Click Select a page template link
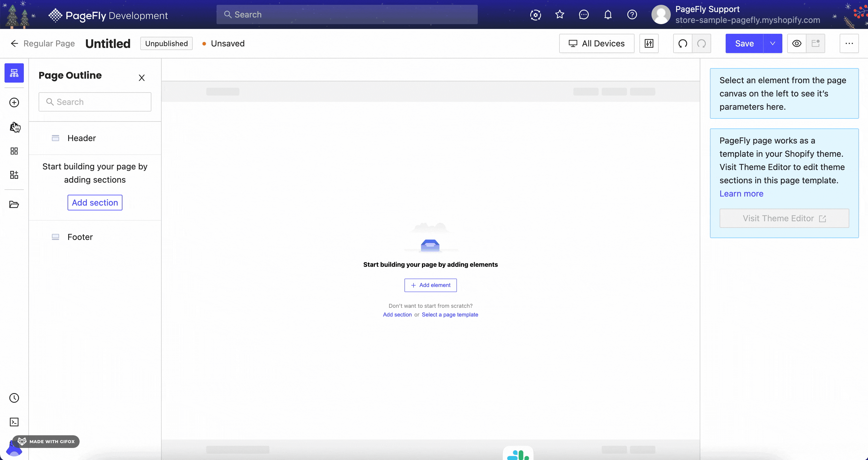Screen dimensions: 868x460 (450, 314)
